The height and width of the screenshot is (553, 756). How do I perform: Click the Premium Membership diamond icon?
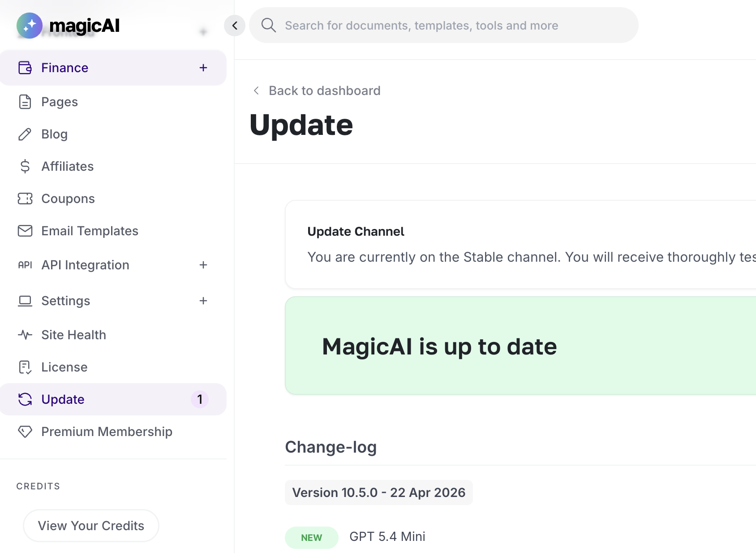point(25,432)
